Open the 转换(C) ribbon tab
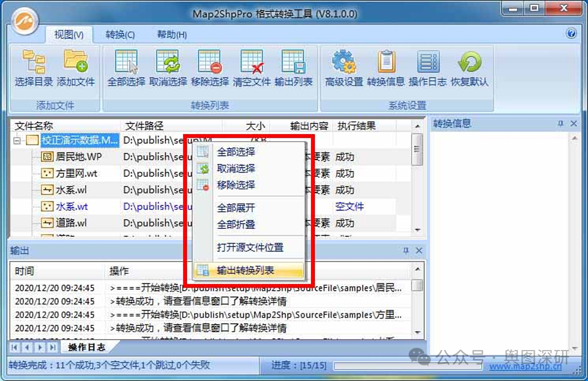This screenshot has height=381, width=588. 120,35
